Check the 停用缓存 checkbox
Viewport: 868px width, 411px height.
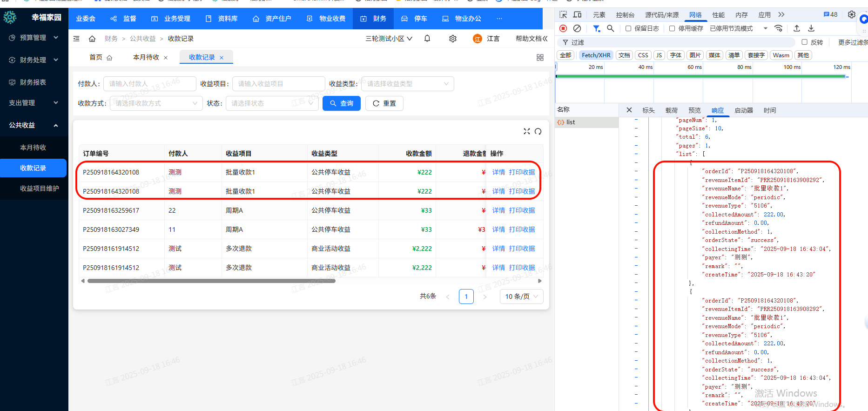click(672, 28)
